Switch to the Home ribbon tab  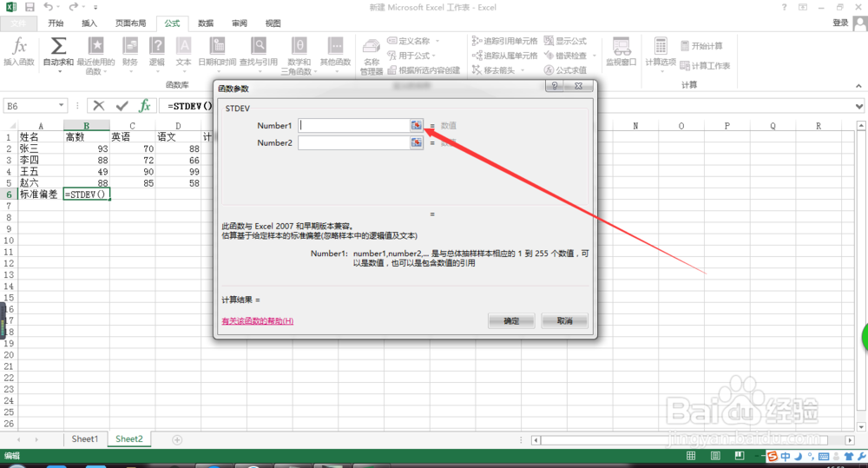56,23
